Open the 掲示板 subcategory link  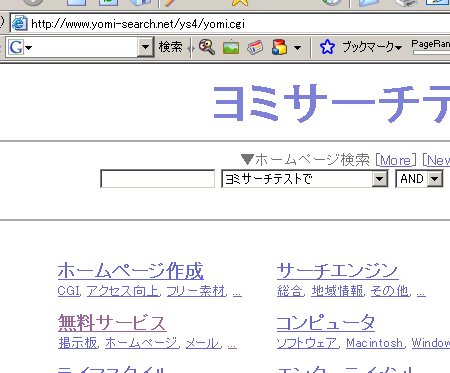[x=78, y=343]
